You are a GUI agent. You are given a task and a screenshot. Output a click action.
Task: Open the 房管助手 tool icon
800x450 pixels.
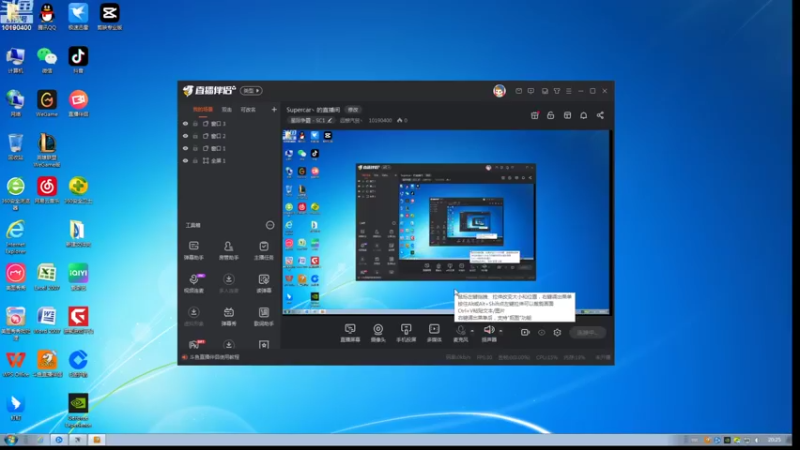(x=229, y=250)
